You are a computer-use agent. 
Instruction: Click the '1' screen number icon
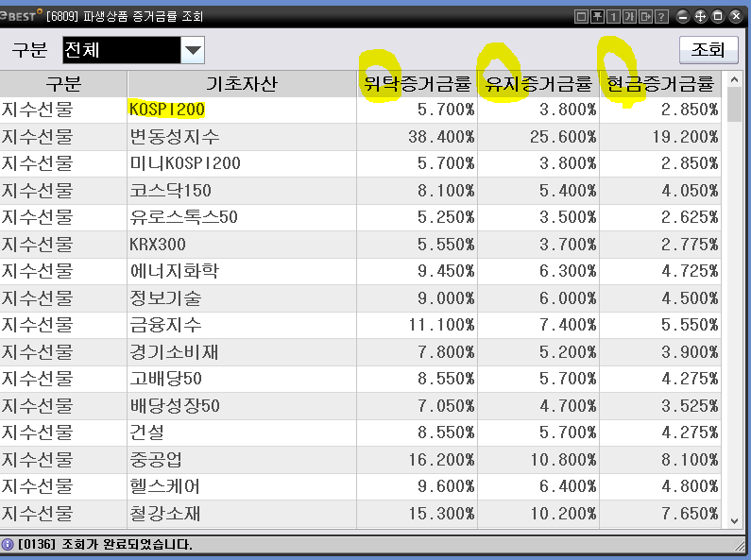pos(613,17)
